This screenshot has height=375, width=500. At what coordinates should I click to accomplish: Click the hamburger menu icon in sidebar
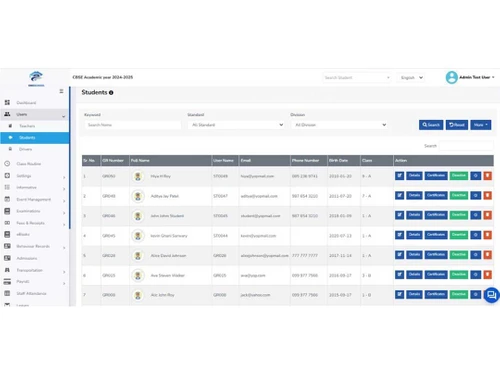[61, 91]
